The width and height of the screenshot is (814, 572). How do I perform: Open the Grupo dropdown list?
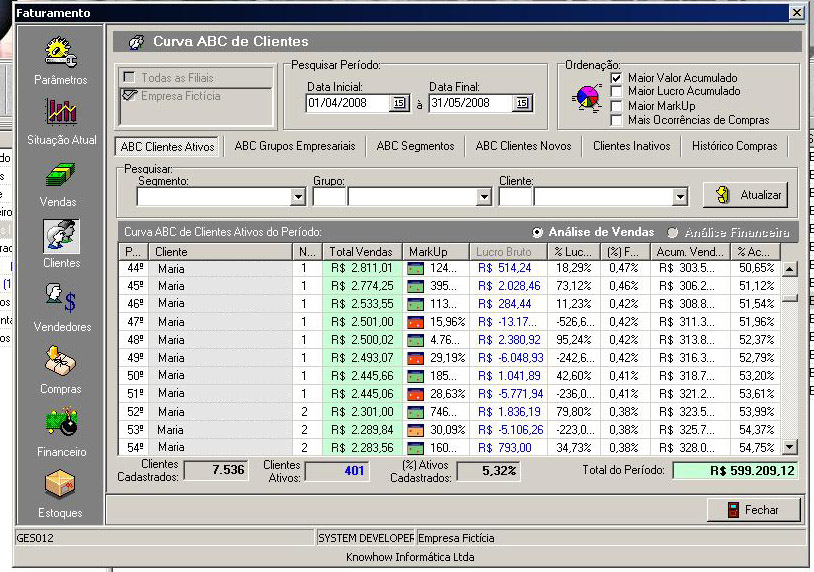(484, 197)
